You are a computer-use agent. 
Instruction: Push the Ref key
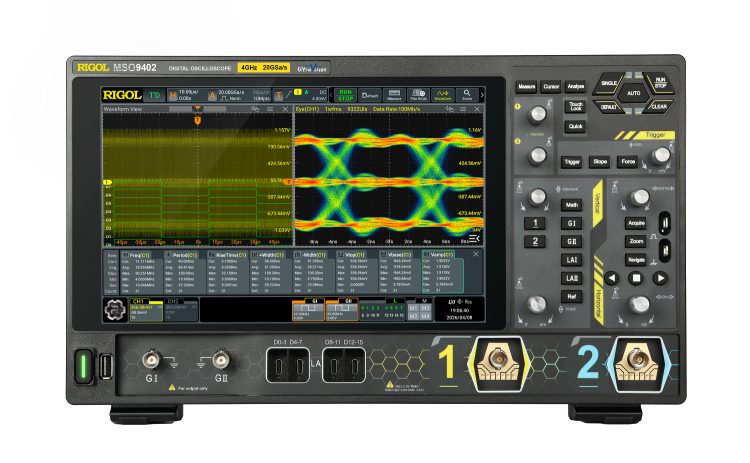[572, 297]
